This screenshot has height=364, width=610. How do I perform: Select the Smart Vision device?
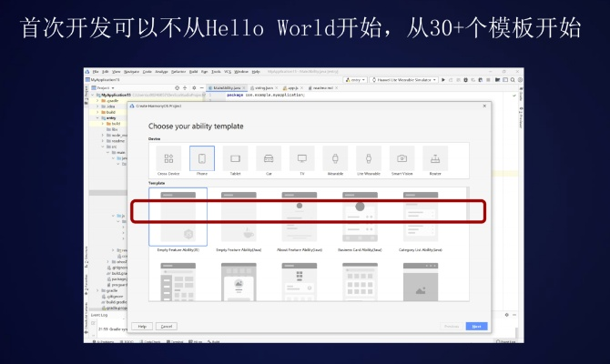(x=402, y=159)
